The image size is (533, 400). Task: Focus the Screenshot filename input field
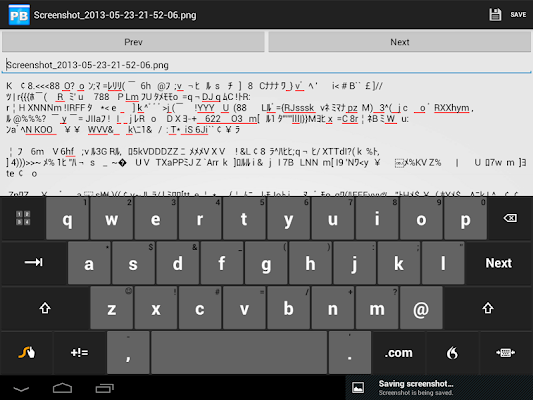tap(266, 65)
